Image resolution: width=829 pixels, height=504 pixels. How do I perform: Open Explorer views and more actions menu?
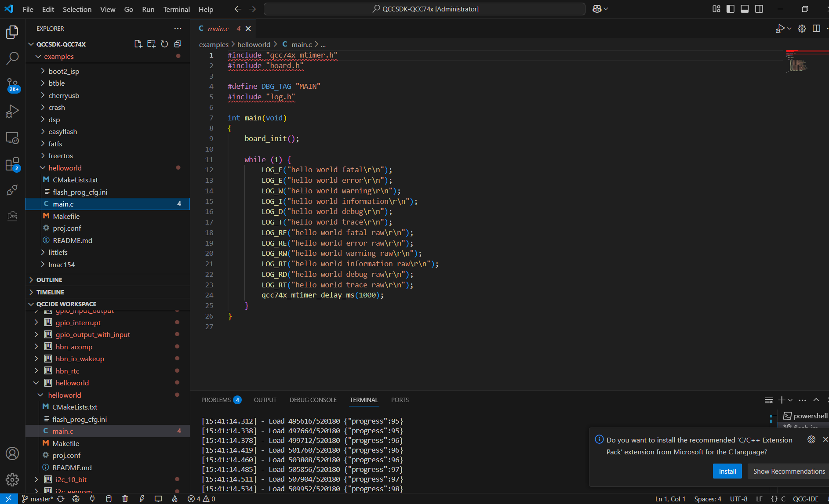[178, 29]
